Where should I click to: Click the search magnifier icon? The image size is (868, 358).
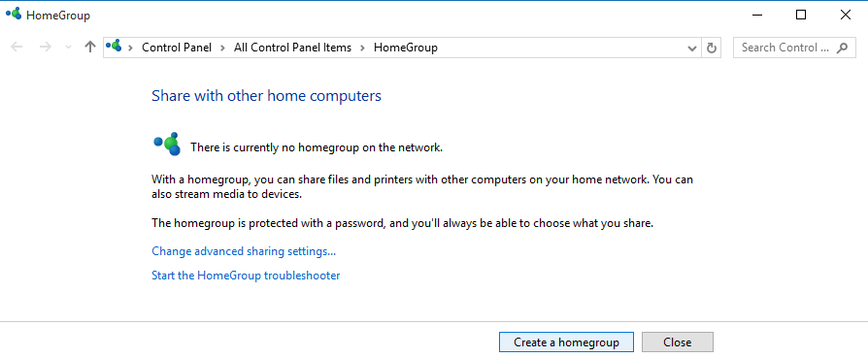coord(843,48)
